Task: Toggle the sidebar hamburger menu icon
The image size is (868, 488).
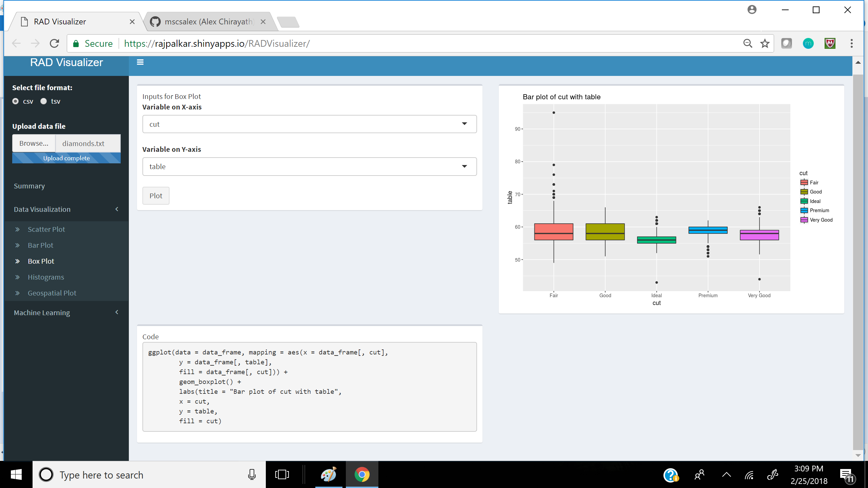Action: [140, 62]
